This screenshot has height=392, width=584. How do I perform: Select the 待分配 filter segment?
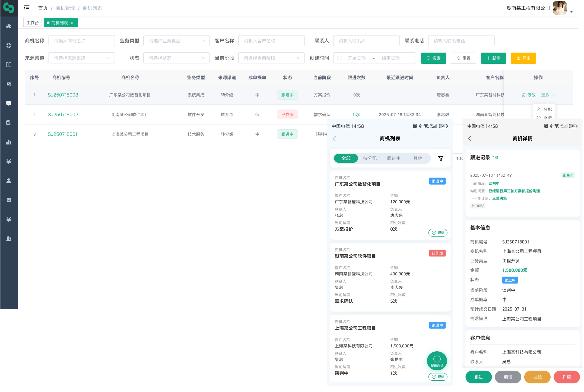pyautogui.click(x=370, y=158)
